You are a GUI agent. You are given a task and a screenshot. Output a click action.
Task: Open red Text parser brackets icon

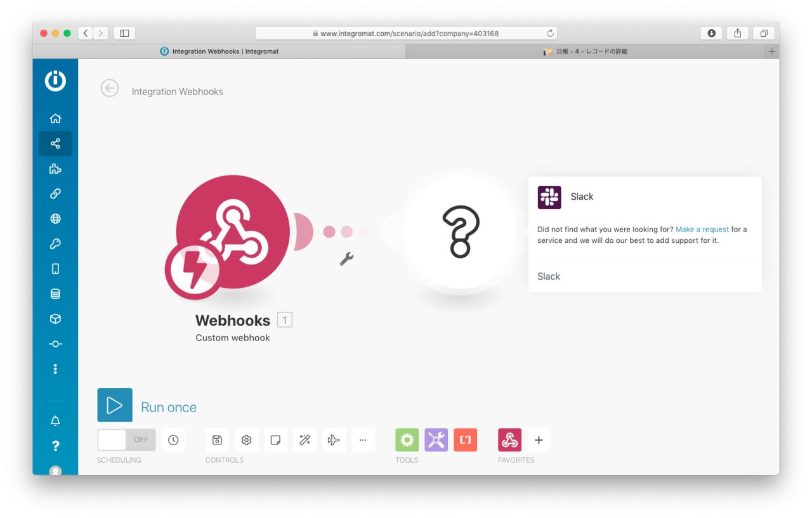(x=466, y=440)
